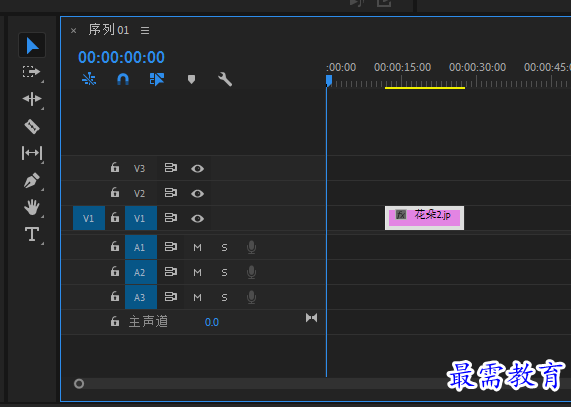Toggle Linked Selection icon
The width and height of the screenshot is (571, 407).
[x=157, y=79]
